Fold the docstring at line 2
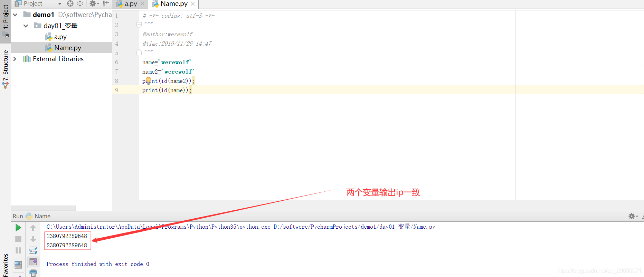This screenshot has width=644, height=277. click(139, 25)
